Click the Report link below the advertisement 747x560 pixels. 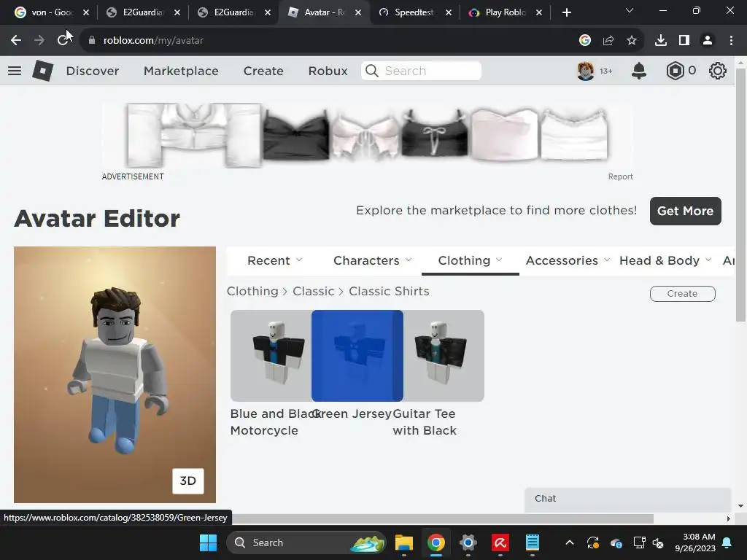(620, 176)
